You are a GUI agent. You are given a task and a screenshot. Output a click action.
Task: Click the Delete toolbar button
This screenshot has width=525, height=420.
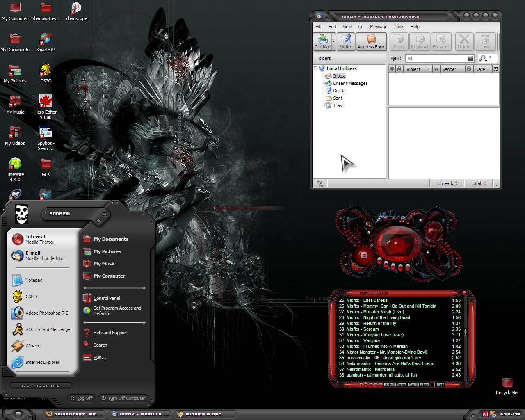pyautogui.click(x=464, y=41)
